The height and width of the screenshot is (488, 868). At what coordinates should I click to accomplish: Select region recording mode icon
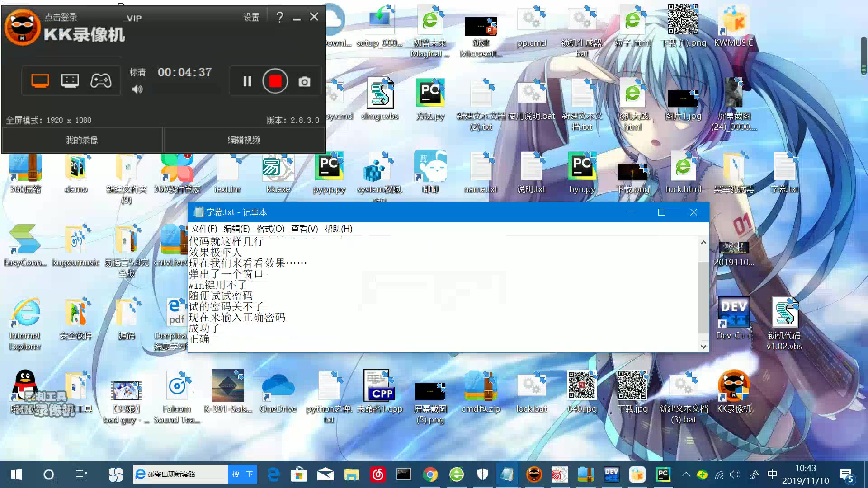point(70,81)
